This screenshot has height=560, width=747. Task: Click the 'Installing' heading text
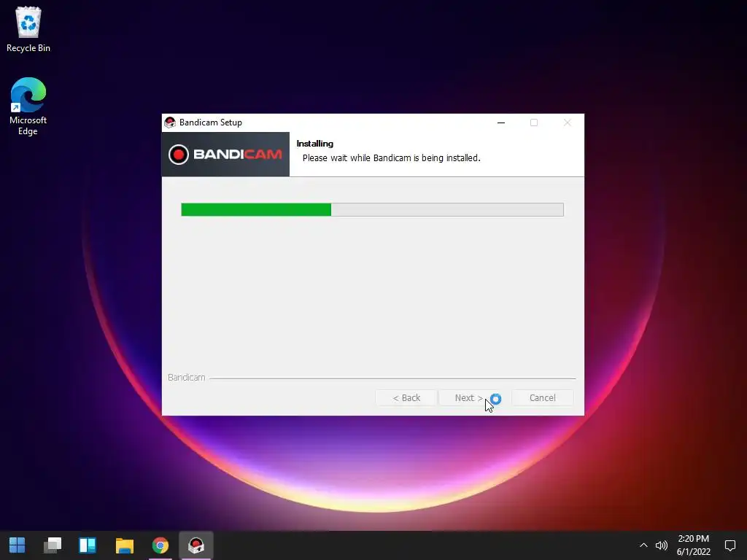pos(315,144)
